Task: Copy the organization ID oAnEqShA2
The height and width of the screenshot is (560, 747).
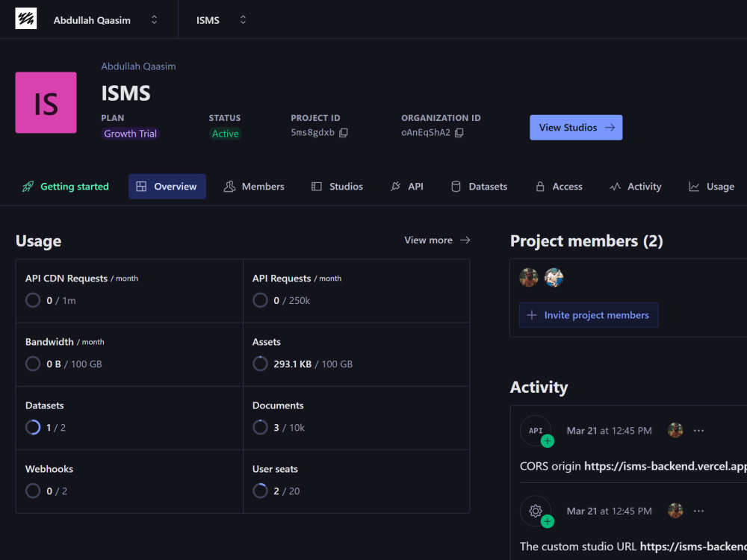Action: [x=459, y=133]
